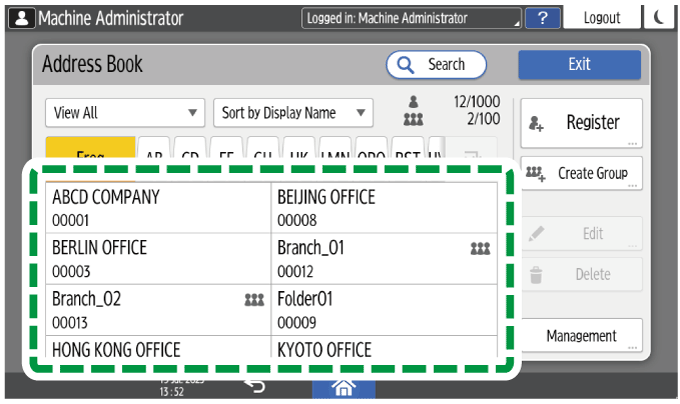Select the Freq. tab

click(90, 150)
